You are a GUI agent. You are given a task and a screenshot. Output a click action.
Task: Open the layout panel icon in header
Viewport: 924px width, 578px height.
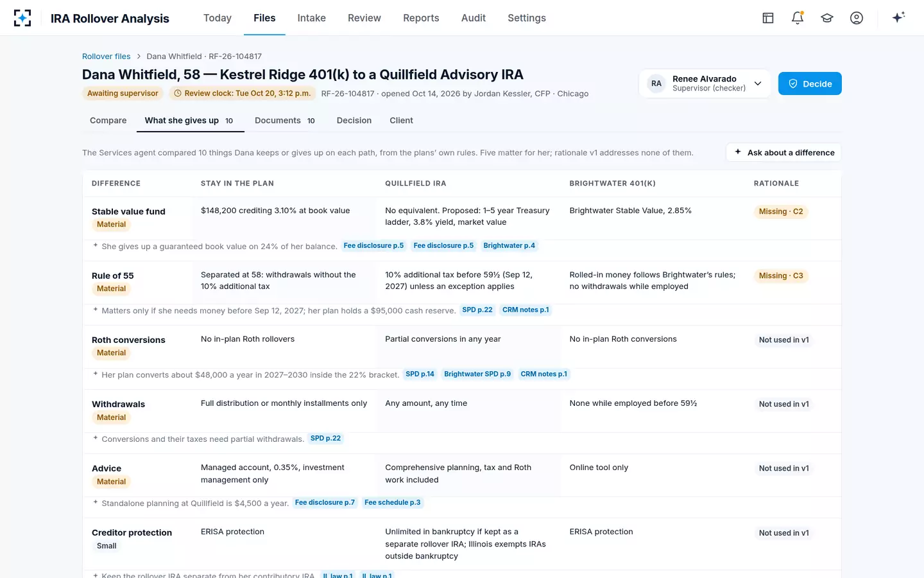(x=768, y=18)
